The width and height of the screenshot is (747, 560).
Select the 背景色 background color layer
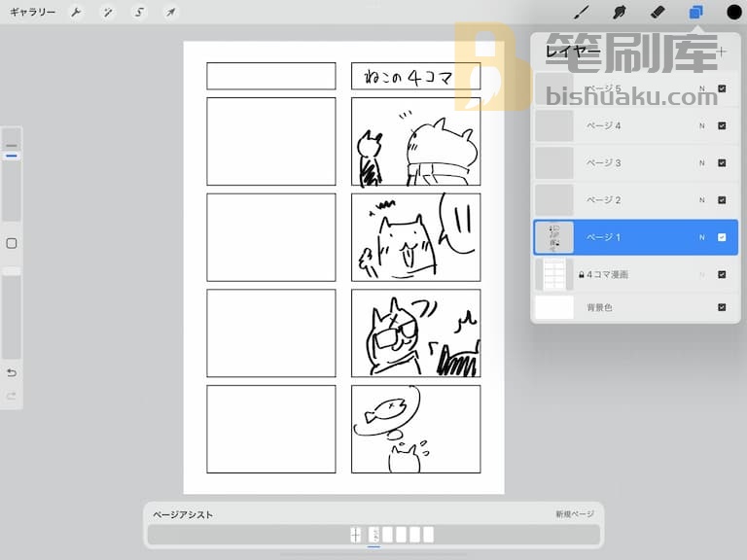click(636, 307)
